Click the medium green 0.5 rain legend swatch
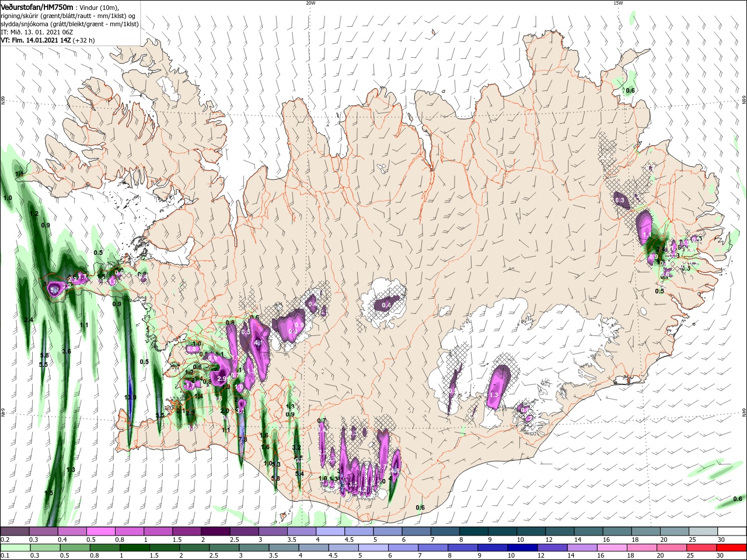 click(x=75, y=548)
